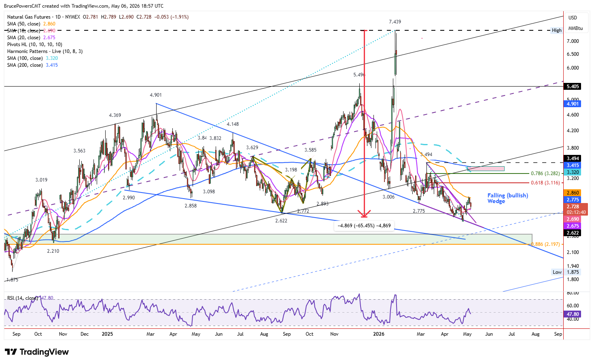Click the pink shaded zone near 3.415

tap(486, 168)
